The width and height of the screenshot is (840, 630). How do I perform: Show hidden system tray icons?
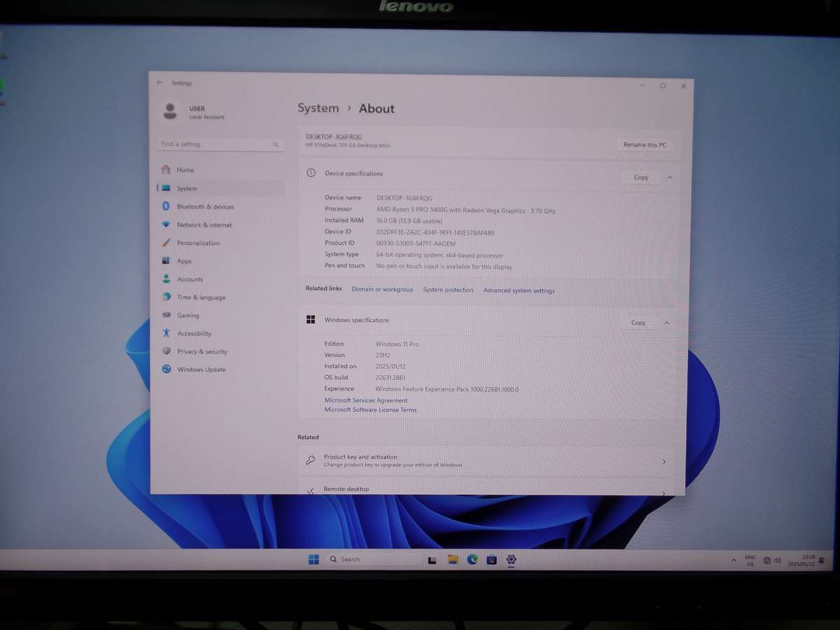(734, 560)
